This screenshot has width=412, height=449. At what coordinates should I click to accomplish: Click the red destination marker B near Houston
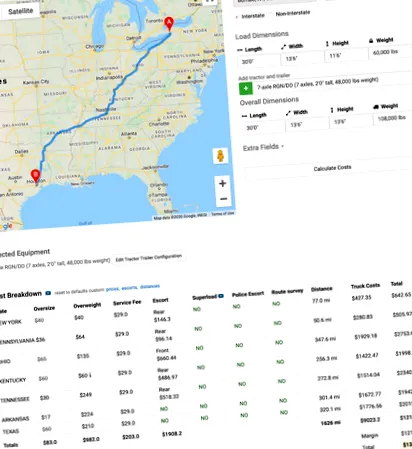35,175
